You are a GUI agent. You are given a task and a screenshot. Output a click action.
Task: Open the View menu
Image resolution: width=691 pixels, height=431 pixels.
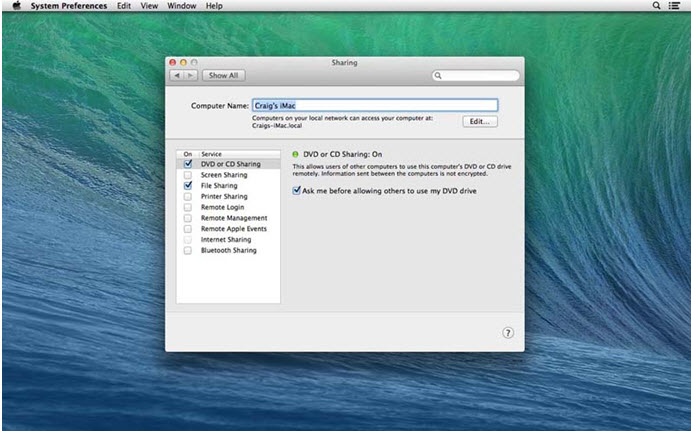point(149,6)
